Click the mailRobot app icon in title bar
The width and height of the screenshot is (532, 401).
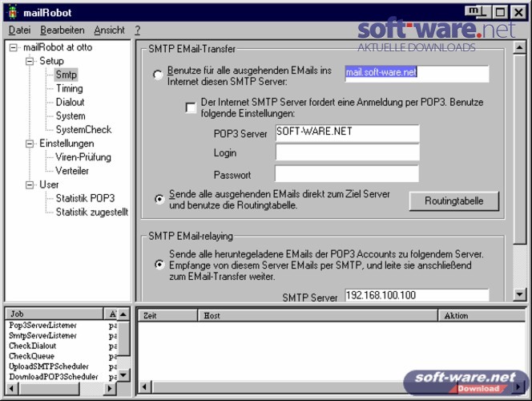tap(13, 12)
